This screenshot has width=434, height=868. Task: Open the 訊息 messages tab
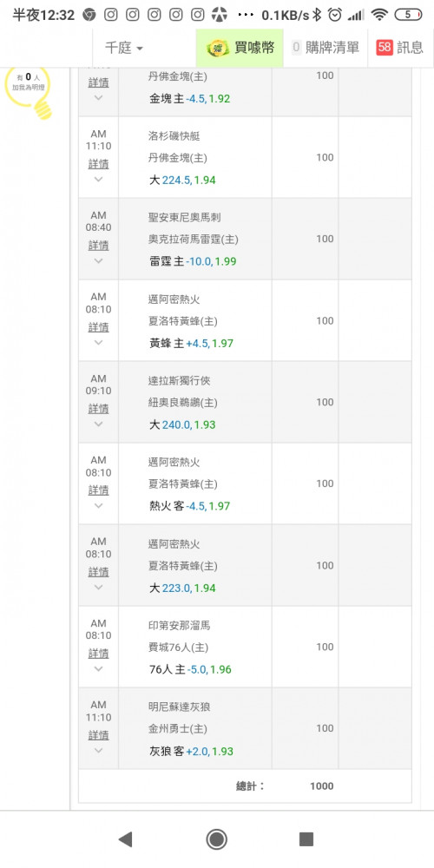click(x=401, y=48)
